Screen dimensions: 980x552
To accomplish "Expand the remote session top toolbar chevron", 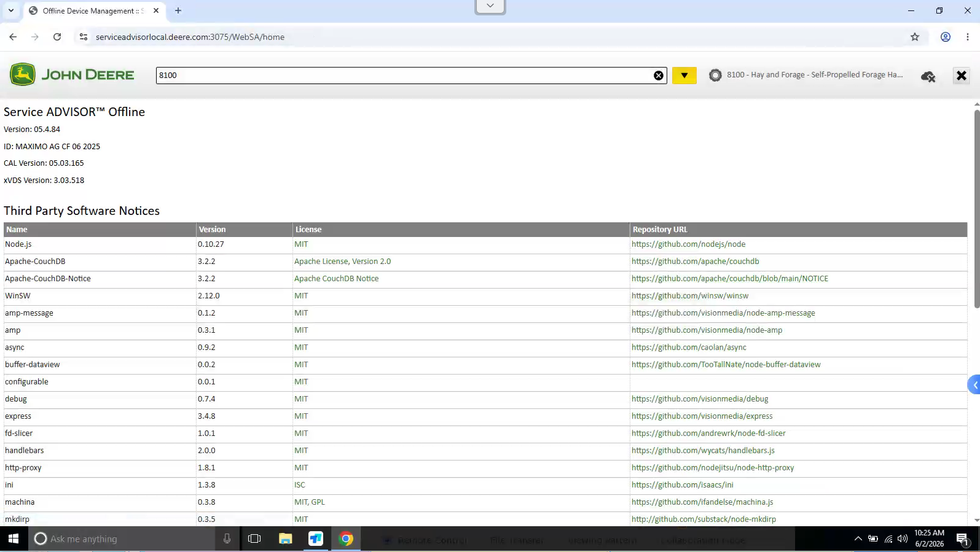I will click(x=490, y=6).
